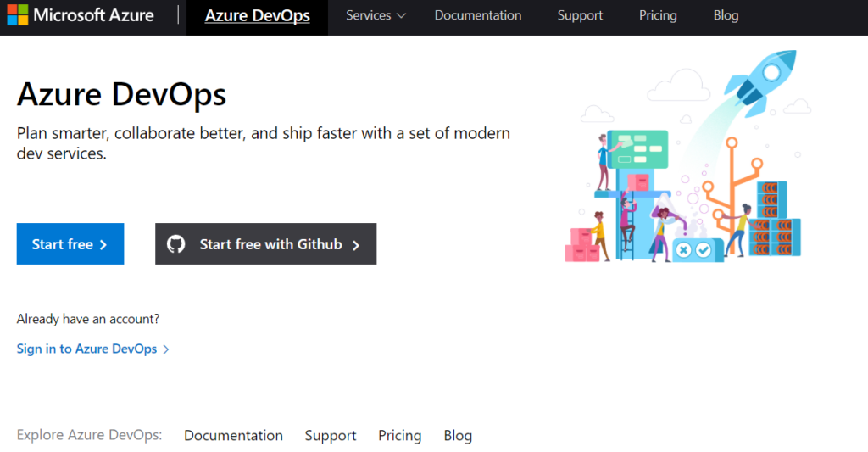Click the chevron on Start free button
The image size is (868, 452).
point(103,244)
